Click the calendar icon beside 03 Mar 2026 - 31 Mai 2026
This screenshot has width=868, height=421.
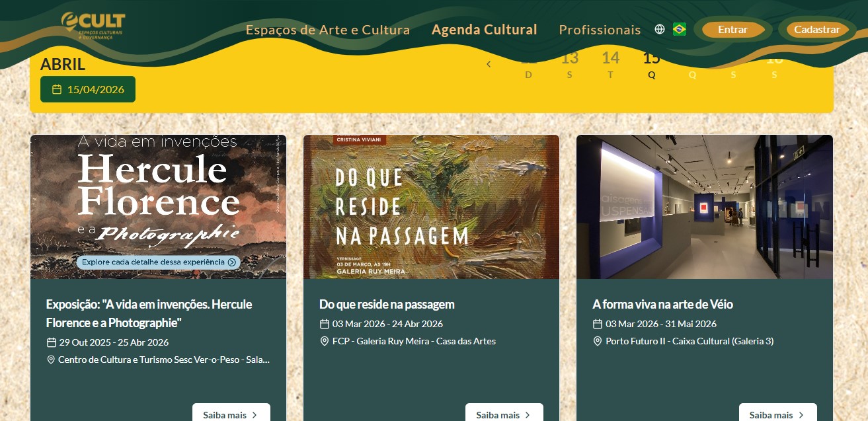click(x=597, y=324)
